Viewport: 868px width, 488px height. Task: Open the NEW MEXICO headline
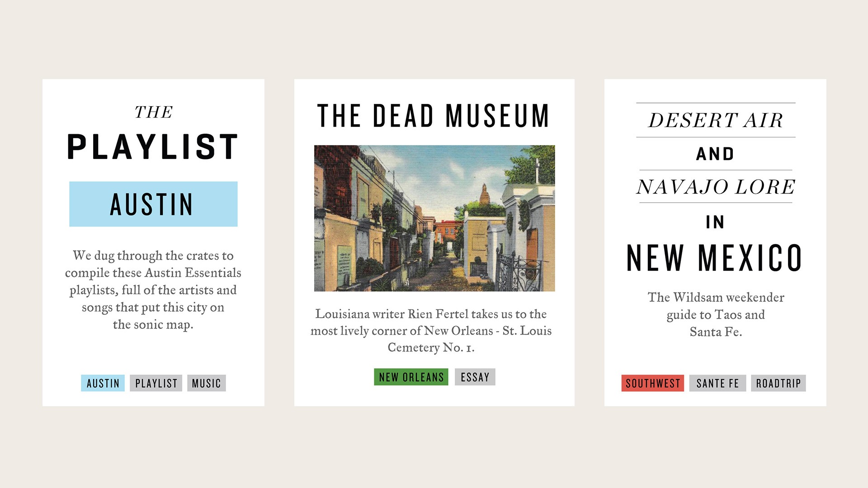tap(715, 258)
